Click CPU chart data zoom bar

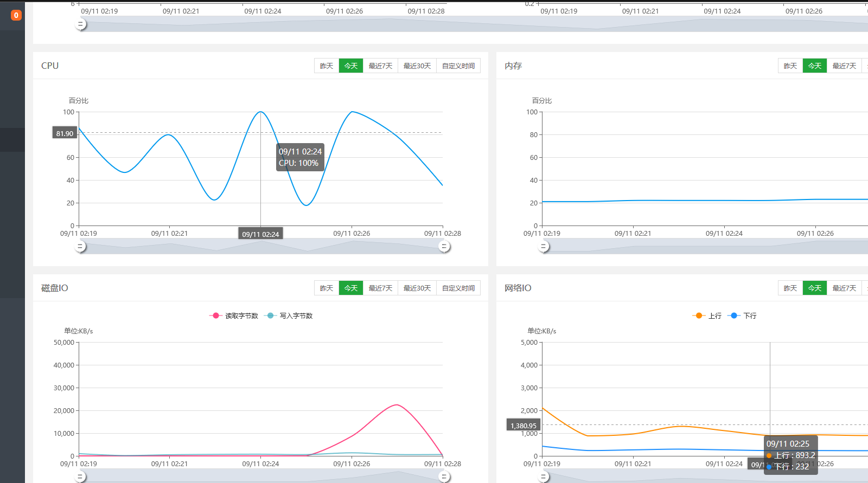click(x=262, y=247)
